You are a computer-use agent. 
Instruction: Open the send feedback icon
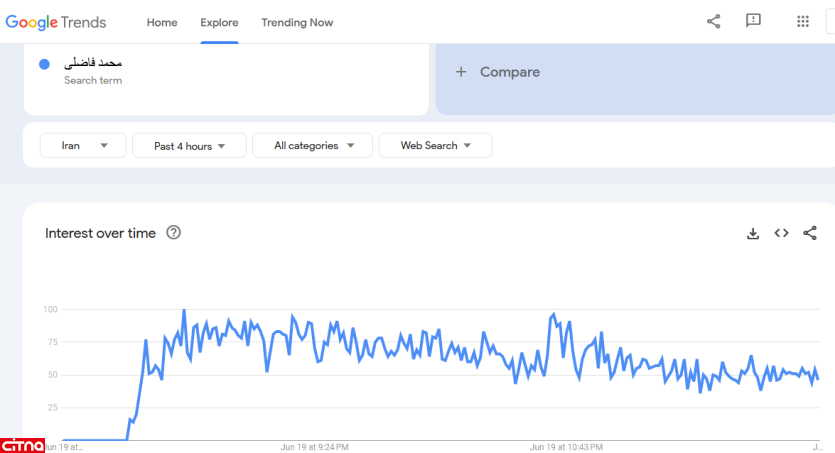(x=753, y=21)
